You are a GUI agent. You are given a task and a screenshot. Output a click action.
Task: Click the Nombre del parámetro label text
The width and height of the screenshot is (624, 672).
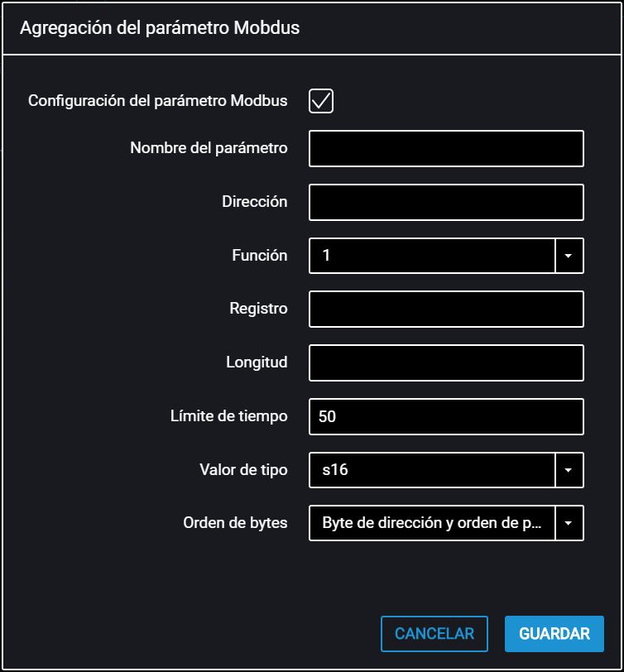209,148
